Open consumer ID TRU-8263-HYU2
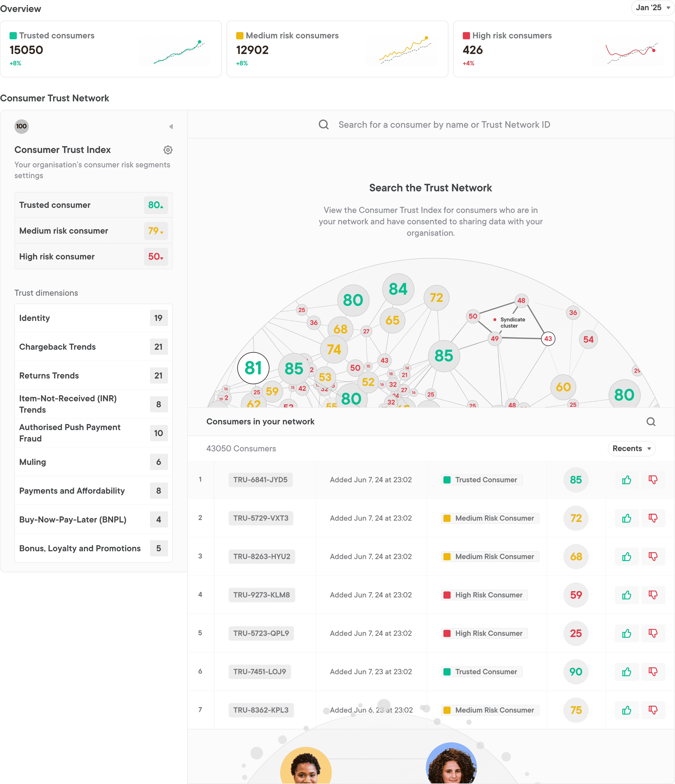 262,557
